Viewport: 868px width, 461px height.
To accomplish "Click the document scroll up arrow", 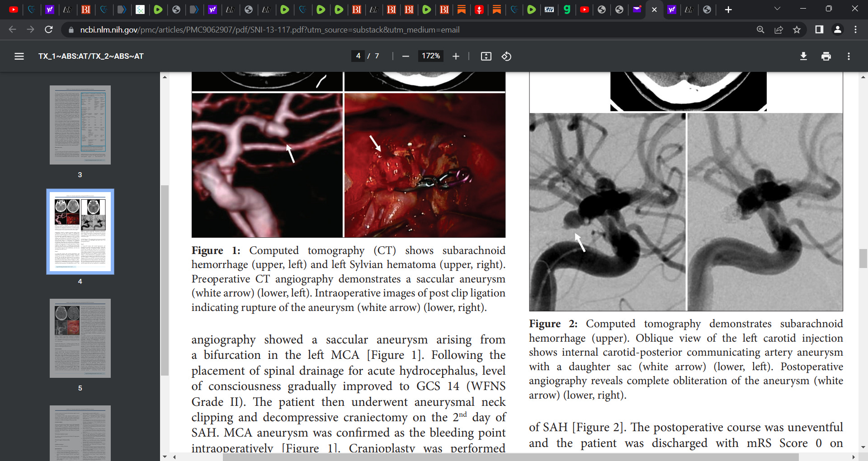I will (x=863, y=77).
